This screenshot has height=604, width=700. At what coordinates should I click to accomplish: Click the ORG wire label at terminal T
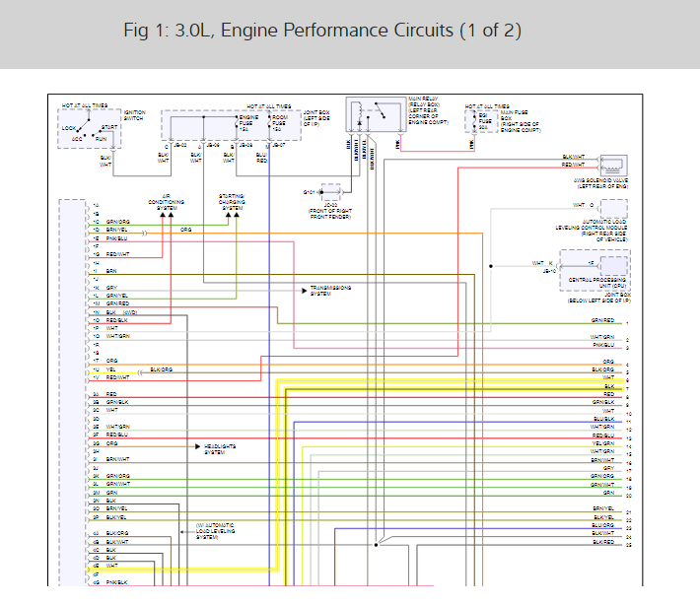point(111,361)
